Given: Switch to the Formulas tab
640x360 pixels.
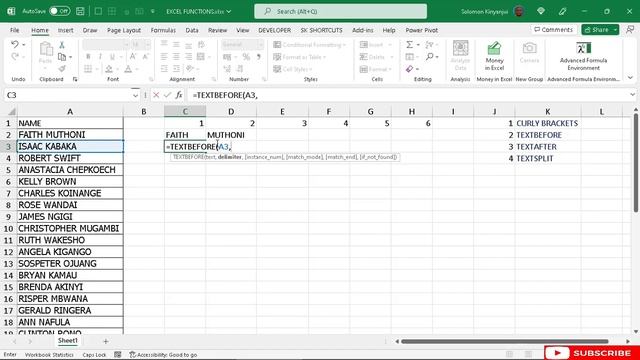Looking at the screenshot, I should pyautogui.click(x=163, y=30).
